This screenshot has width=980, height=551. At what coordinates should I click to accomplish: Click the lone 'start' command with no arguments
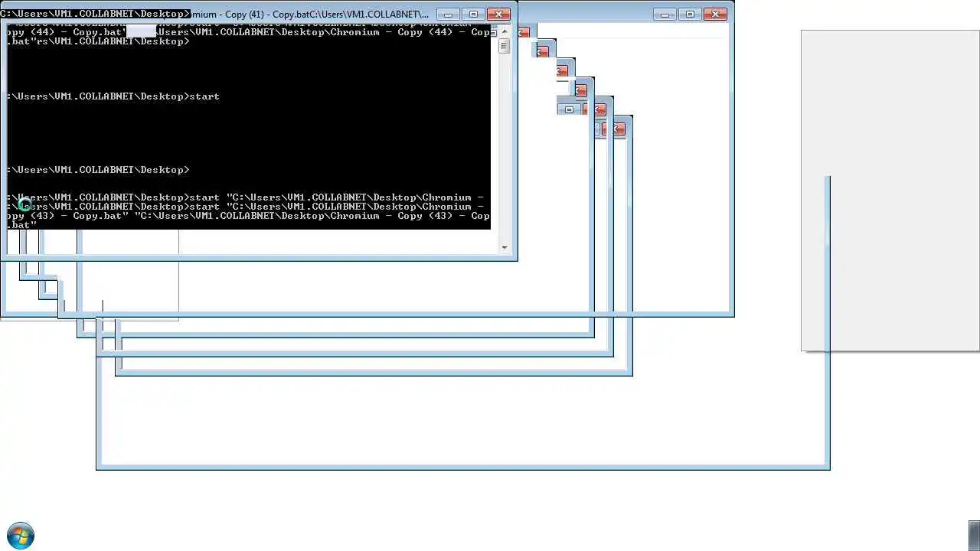pos(204,96)
